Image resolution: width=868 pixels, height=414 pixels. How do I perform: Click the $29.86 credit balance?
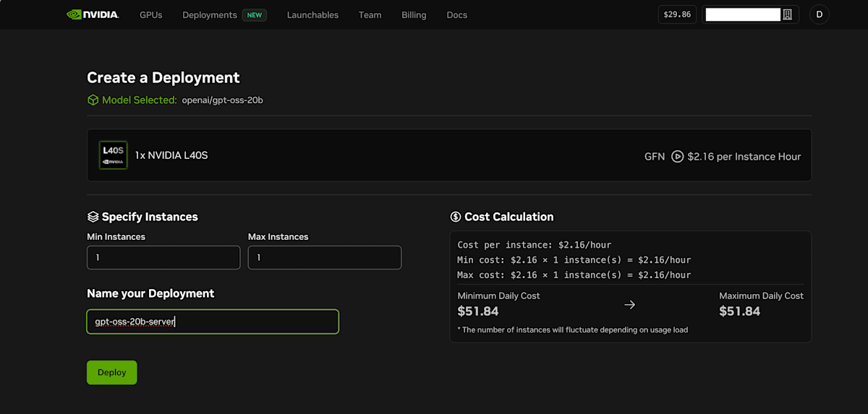[x=677, y=14]
